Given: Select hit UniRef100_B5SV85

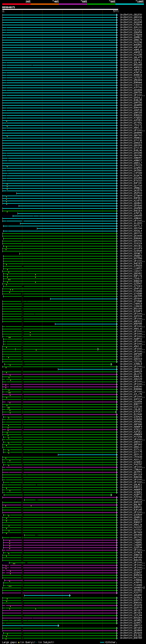Looking at the screenshot, I should click(x=131, y=65).
